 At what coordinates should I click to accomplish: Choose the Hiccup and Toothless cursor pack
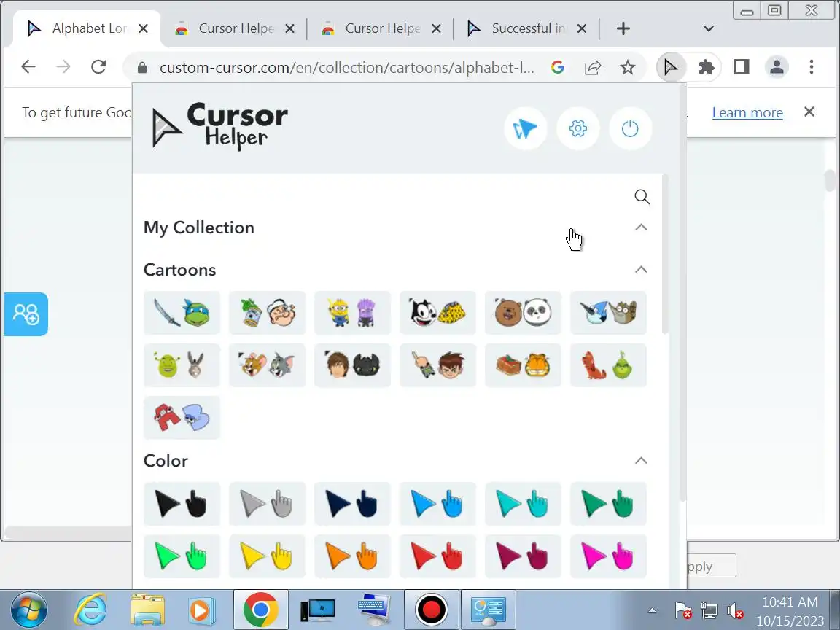(352, 365)
